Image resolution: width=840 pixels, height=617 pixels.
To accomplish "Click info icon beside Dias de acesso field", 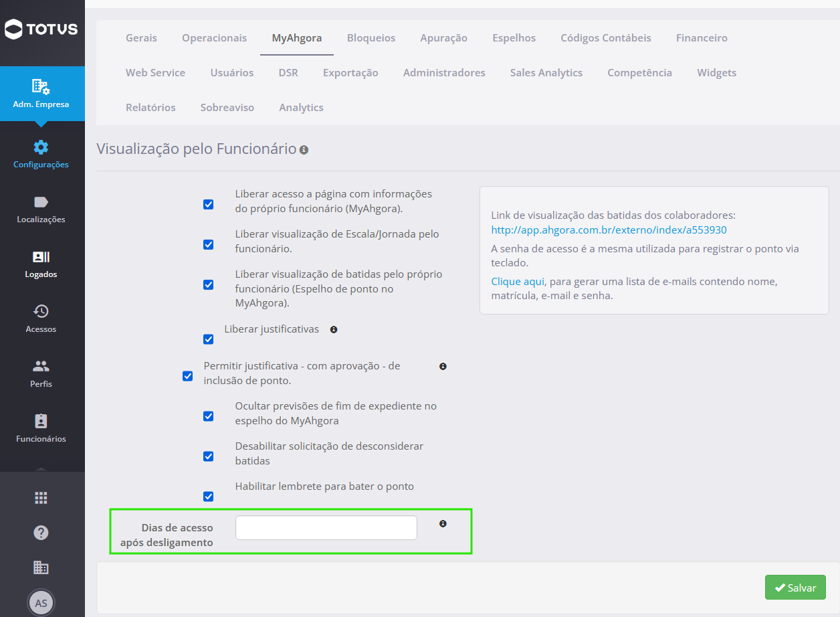I will 443,524.
